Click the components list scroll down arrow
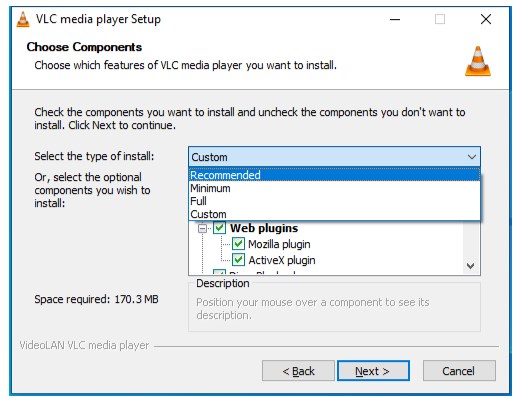517x398 pixels. (471, 266)
